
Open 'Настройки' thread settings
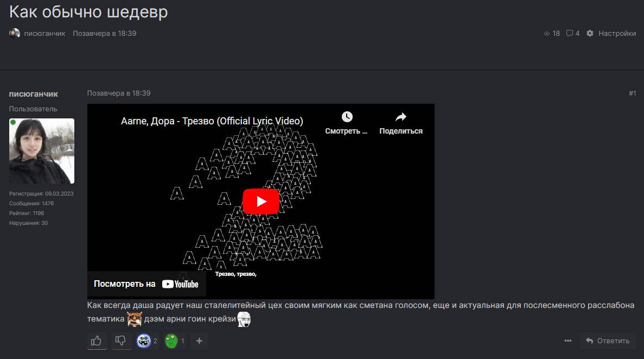pos(611,33)
